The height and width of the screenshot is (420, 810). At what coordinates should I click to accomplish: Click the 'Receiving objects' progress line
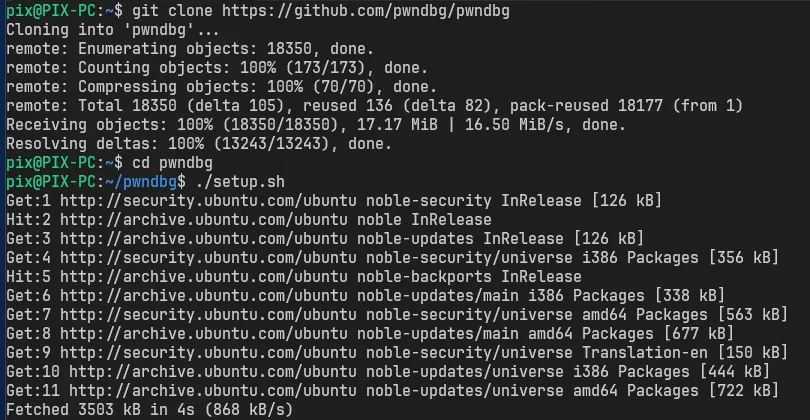click(316, 125)
